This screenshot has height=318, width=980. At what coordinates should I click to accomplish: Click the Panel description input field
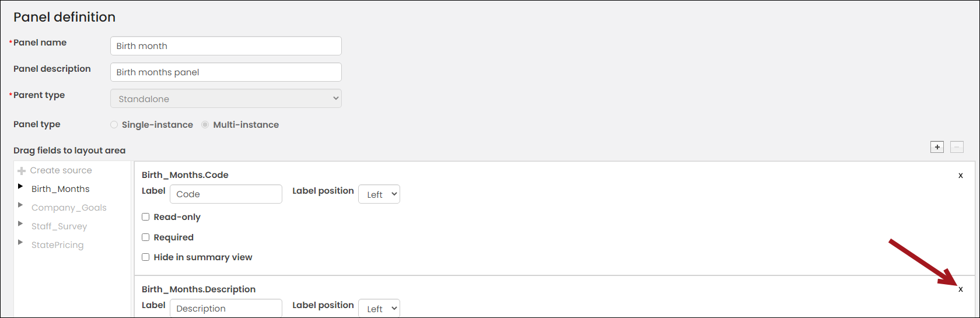(226, 72)
